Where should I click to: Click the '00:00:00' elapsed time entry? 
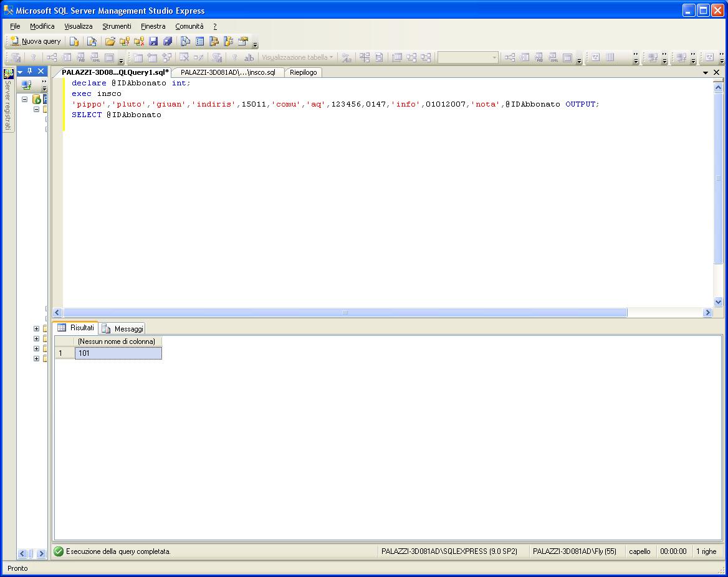(673, 551)
